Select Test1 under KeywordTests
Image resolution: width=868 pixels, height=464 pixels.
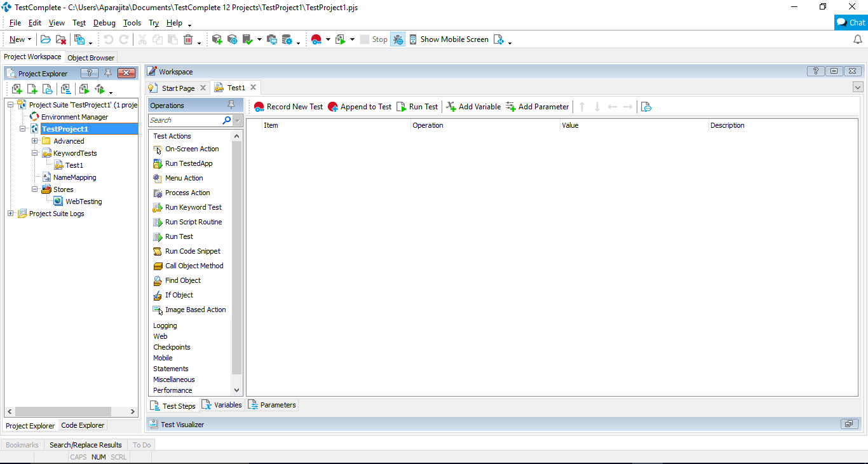(74, 165)
